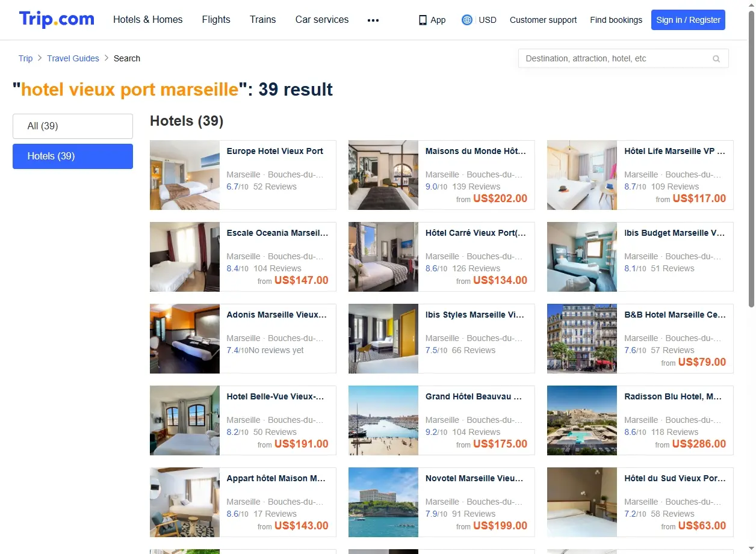
Task: Open B&B Hotel Marseille thumbnail
Action: [x=582, y=339]
